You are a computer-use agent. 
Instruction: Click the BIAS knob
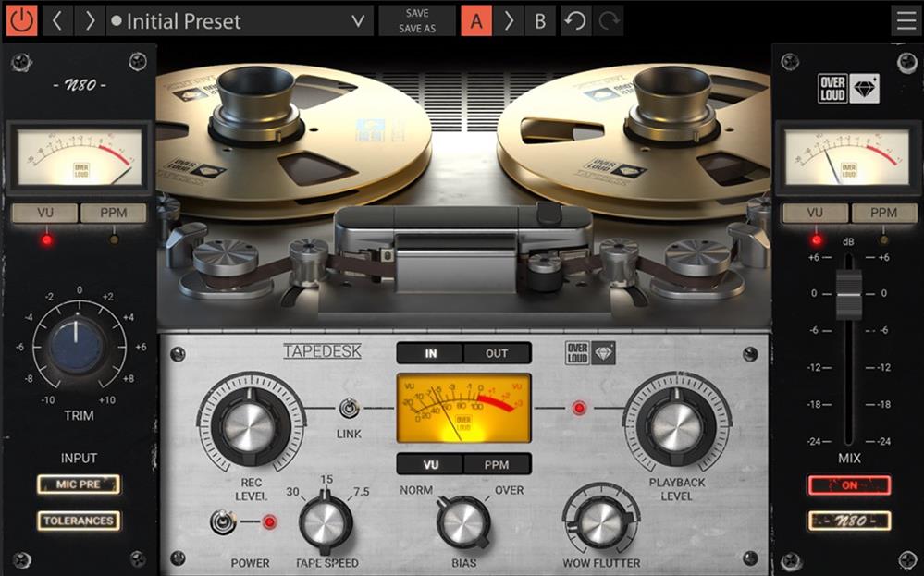463,523
